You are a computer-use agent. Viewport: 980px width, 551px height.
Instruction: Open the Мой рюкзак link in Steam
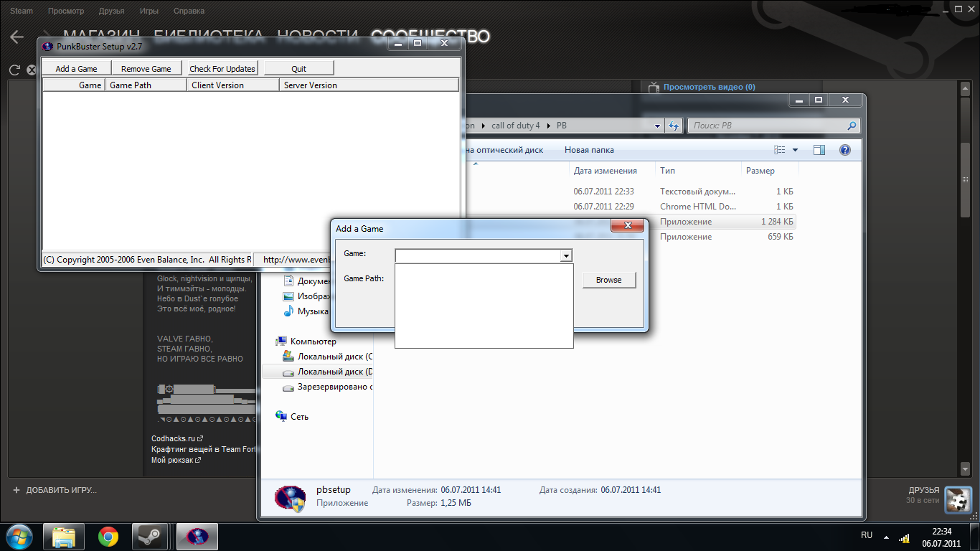176,460
